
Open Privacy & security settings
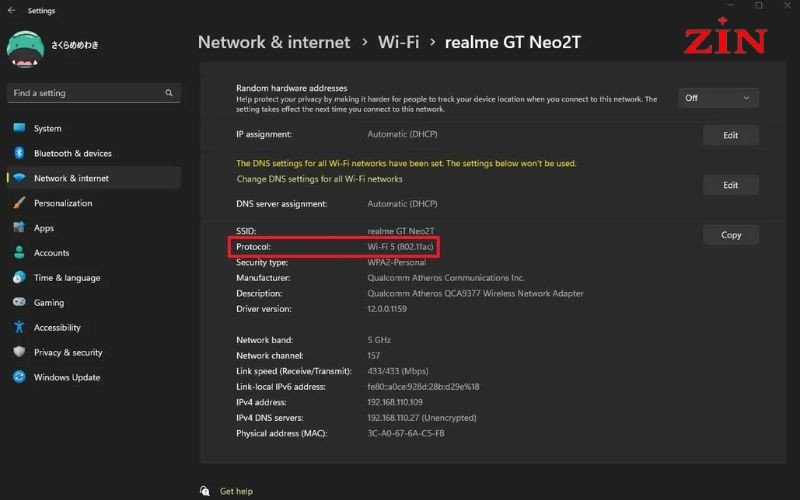click(68, 352)
